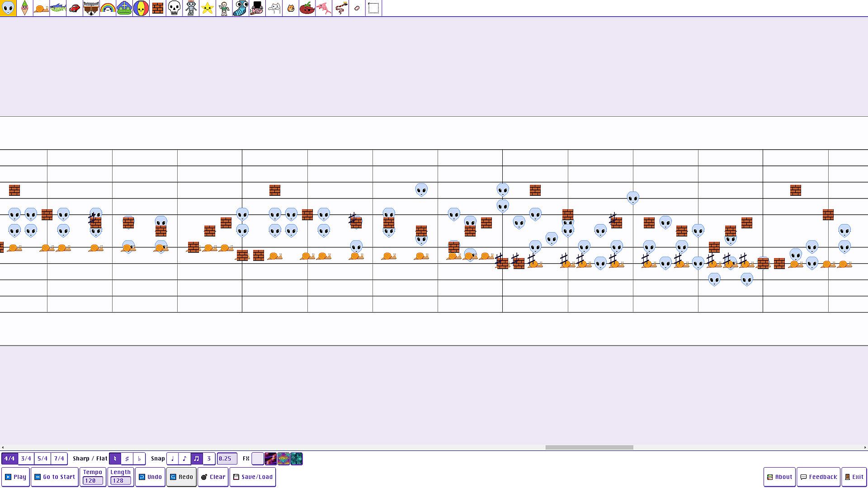Set snap to quarter note

[x=173, y=459]
